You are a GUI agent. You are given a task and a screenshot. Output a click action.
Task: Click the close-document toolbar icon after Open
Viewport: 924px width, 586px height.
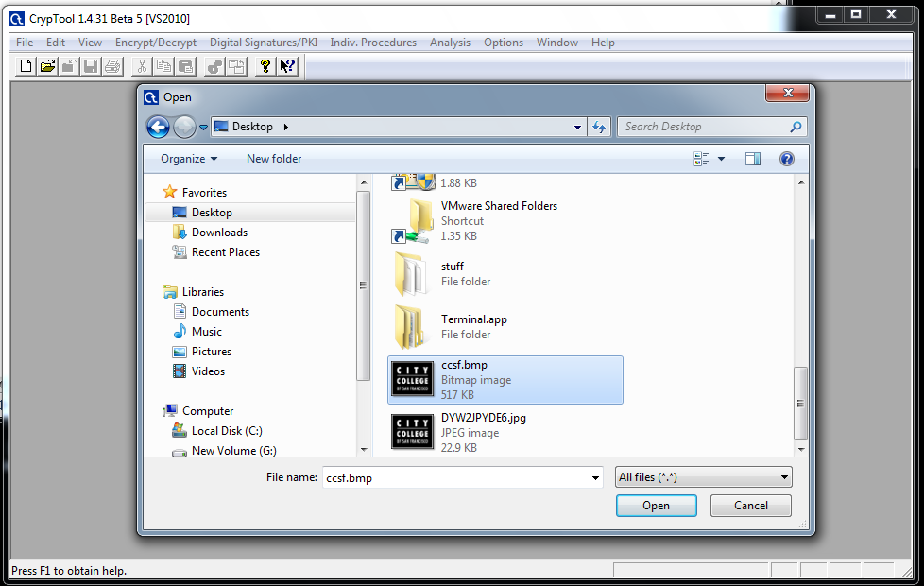click(69, 66)
